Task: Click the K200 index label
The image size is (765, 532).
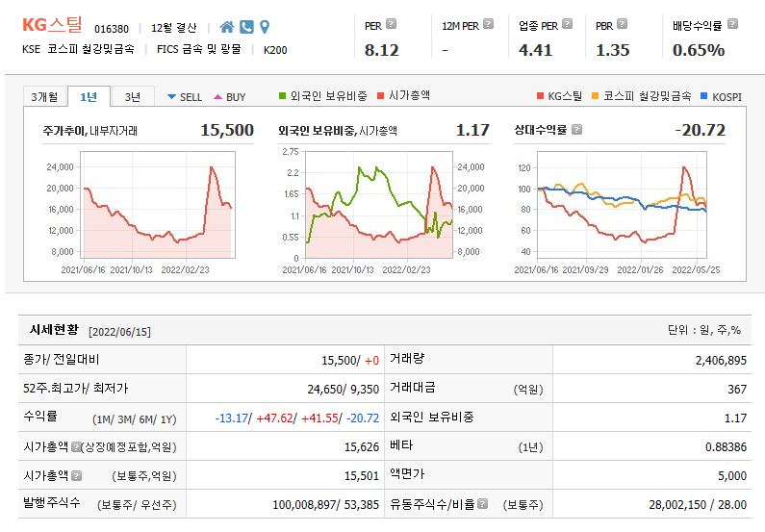Action: click(275, 50)
